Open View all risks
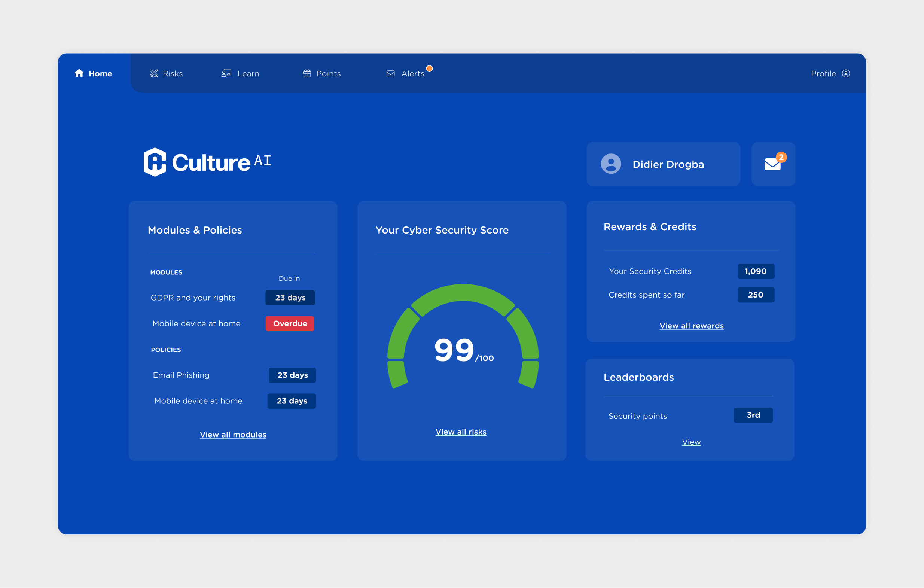The width and height of the screenshot is (924, 588). click(x=460, y=432)
